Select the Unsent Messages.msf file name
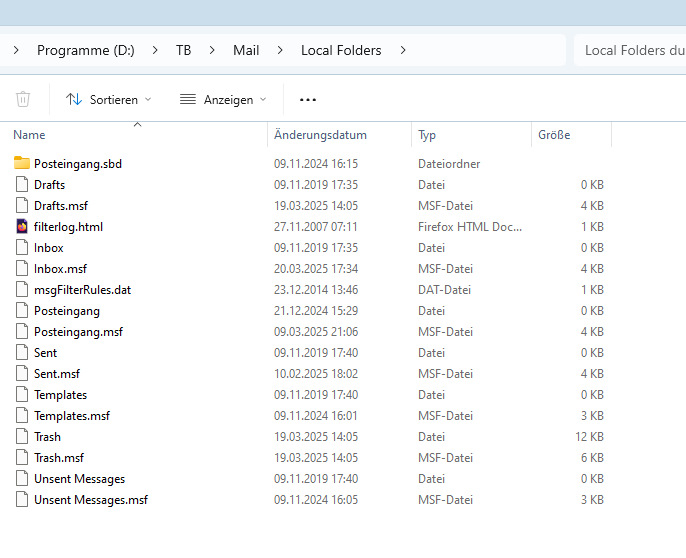Viewport: 686px width, 558px height. point(91,500)
